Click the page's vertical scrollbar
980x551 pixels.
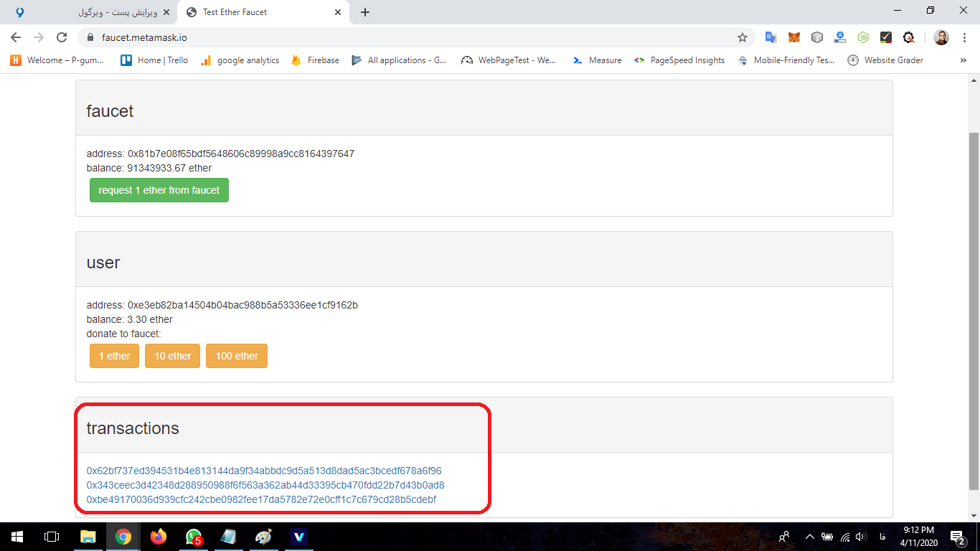[974, 309]
